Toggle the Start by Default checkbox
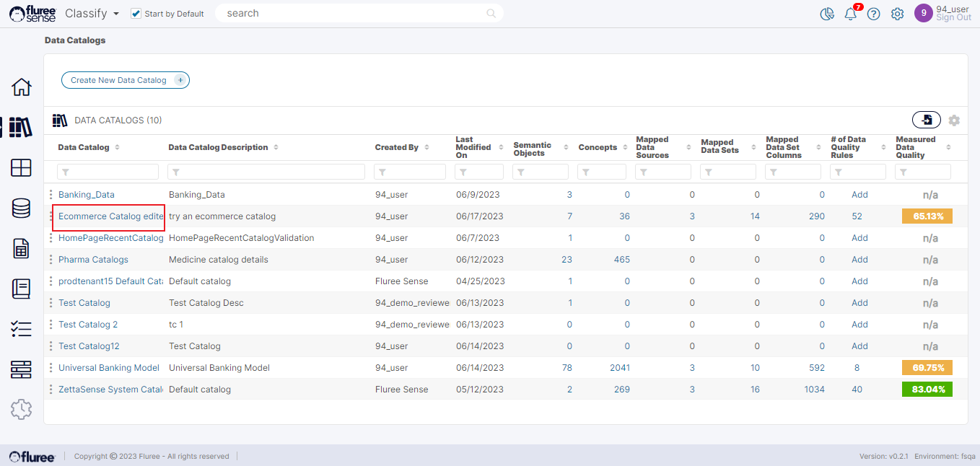 pyautogui.click(x=136, y=14)
